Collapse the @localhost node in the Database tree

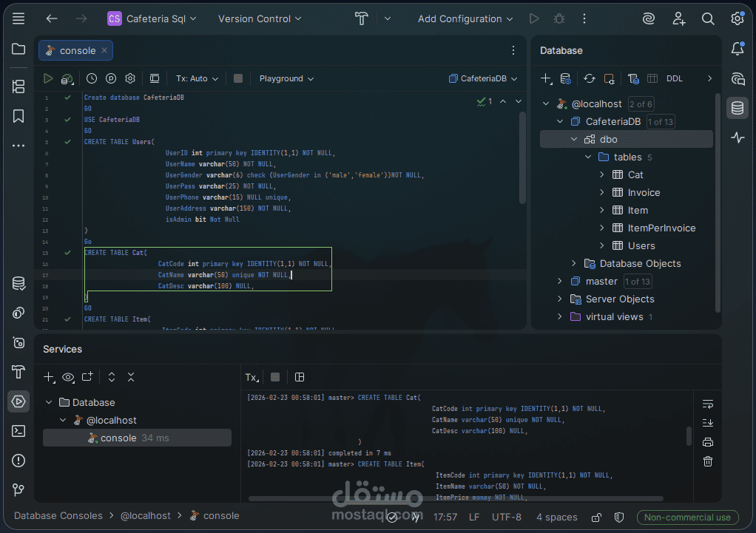546,103
